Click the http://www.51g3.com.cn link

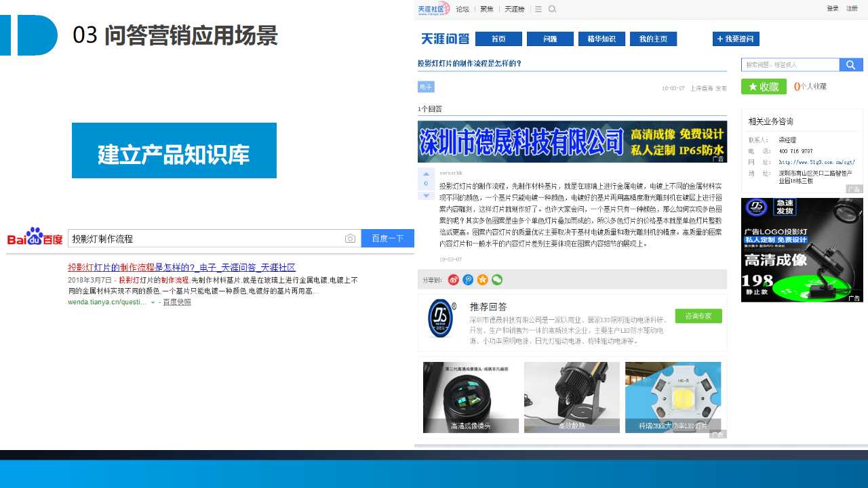(816, 162)
